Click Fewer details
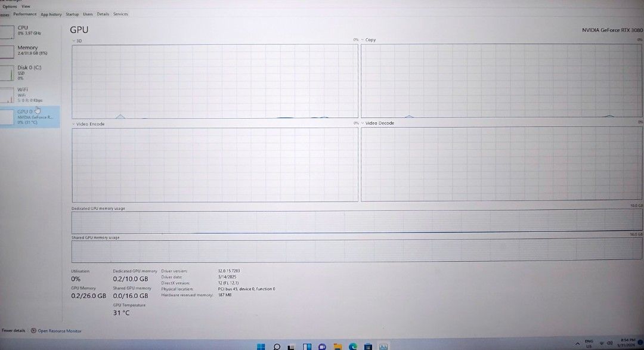The height and width of the screenshot is (350, 644). coord(13,330)
